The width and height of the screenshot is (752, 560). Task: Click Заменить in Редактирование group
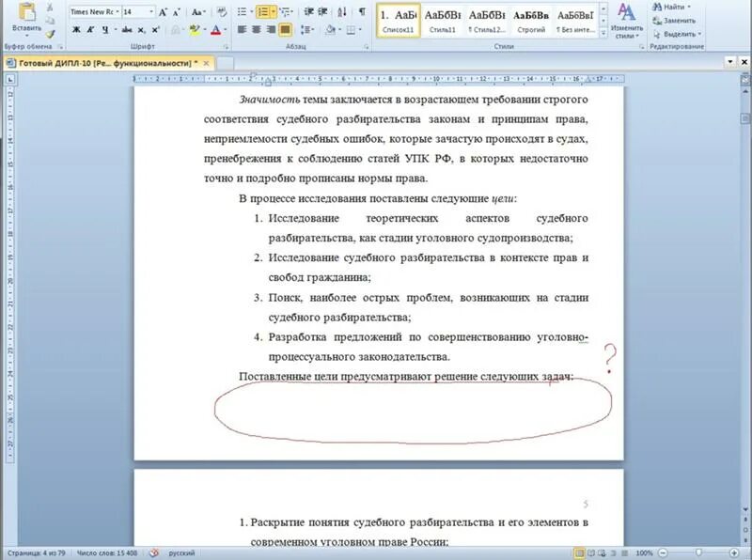(674, 21)
